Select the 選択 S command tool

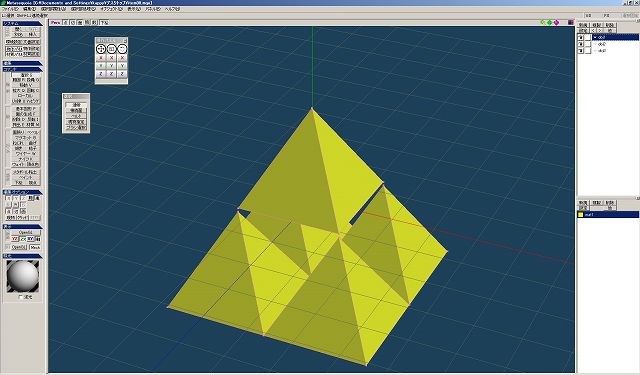[25, 75]
